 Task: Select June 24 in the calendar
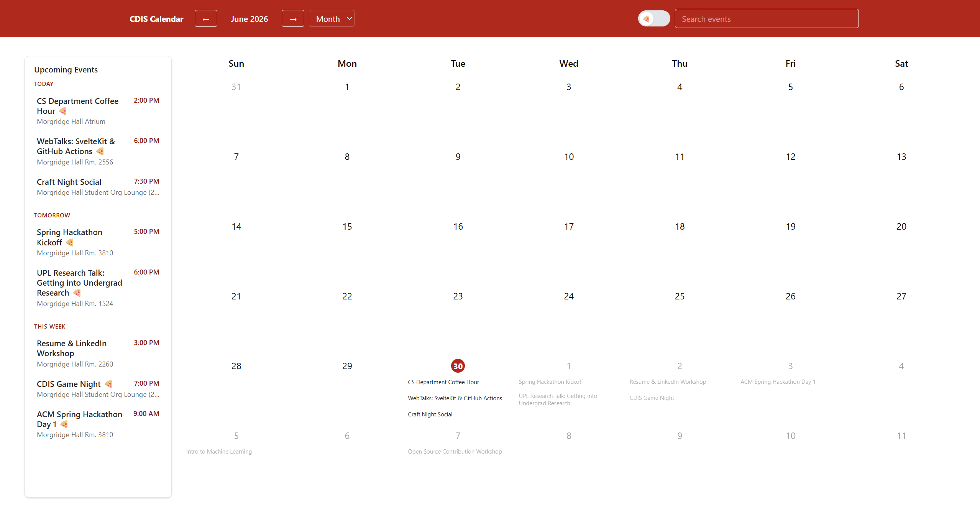pyautogui.click(x=569, y=296)
